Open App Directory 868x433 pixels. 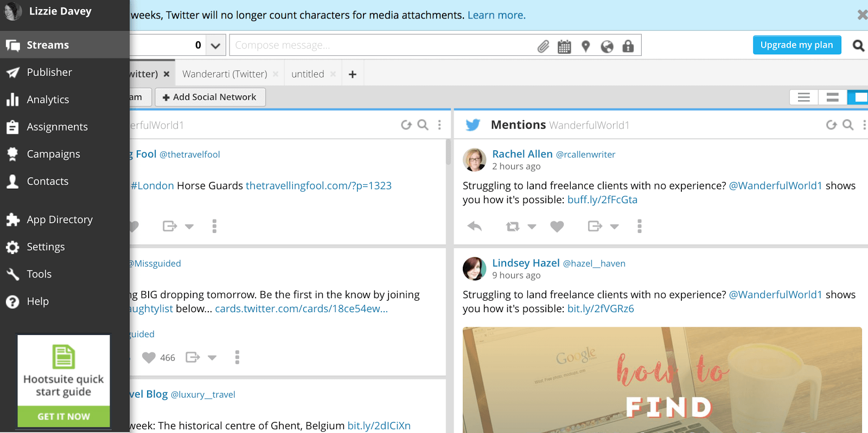point(65,219)
